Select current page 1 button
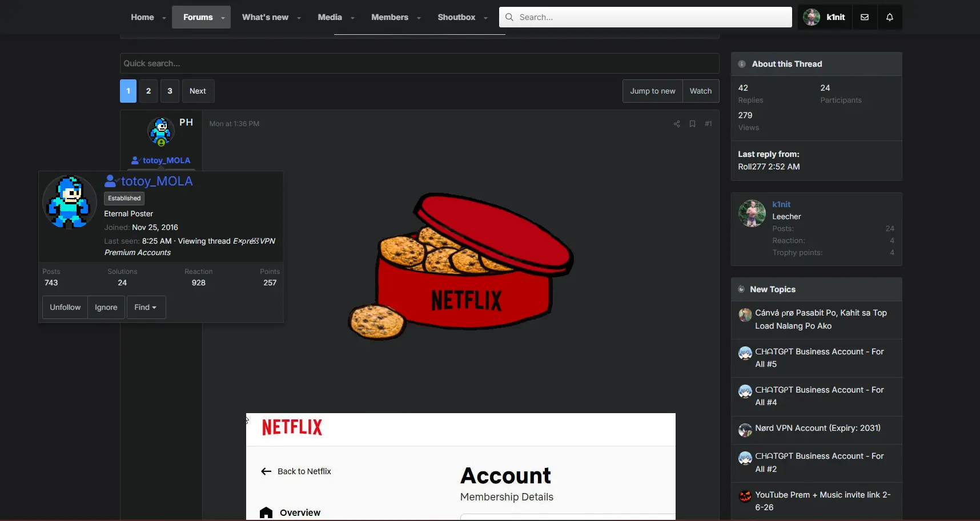The width and height of the screenshot is (980, 521). [128, 91]
